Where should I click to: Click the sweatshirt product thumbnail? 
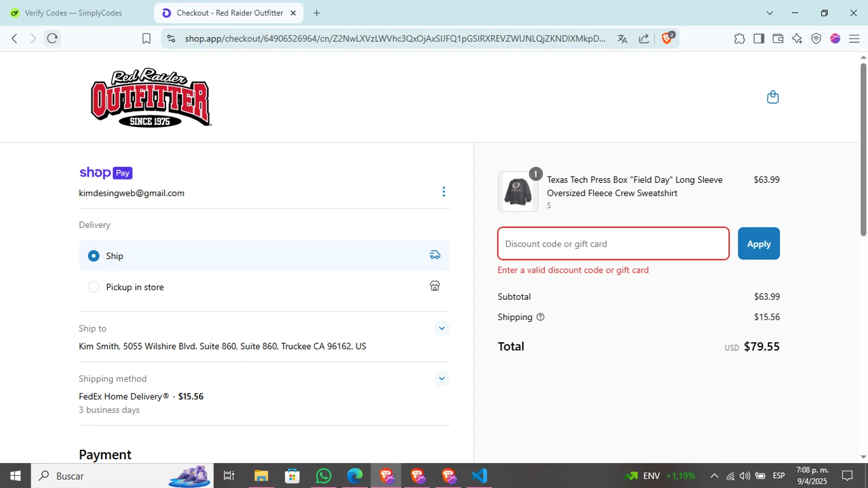tap(518, 192)
